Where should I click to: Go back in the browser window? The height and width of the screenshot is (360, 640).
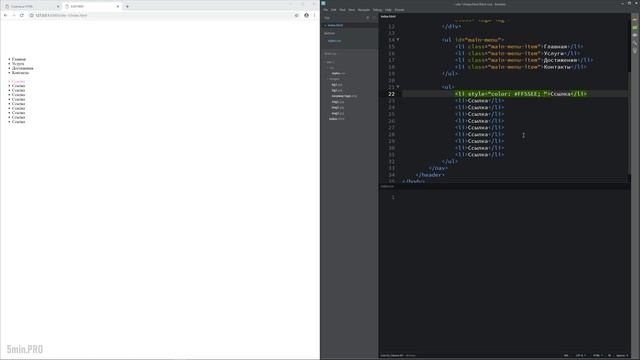click(x=5, y=15)
